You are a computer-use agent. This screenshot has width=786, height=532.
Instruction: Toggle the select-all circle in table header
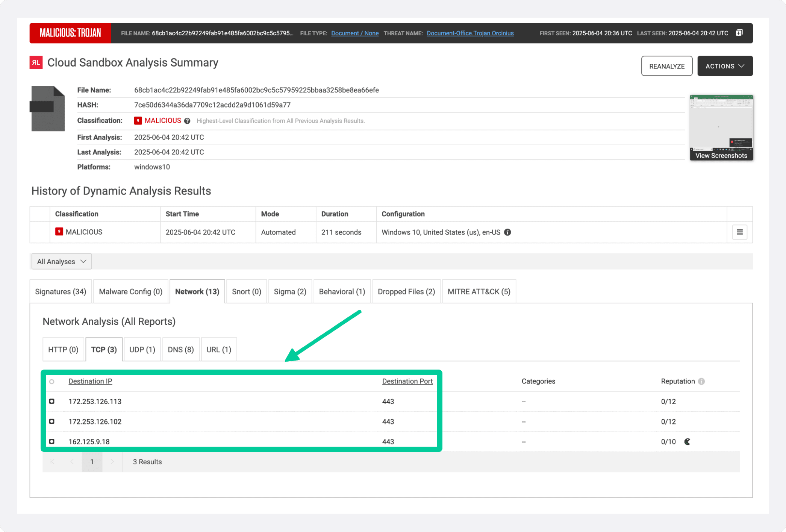point(52,381)
